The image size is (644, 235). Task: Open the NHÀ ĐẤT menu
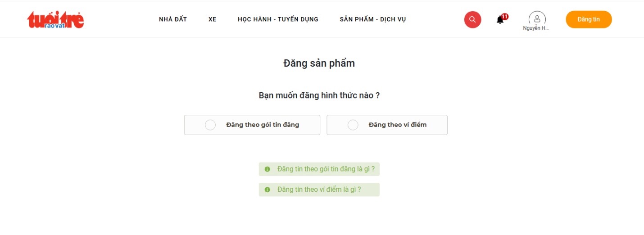click(x=173, y=19)
